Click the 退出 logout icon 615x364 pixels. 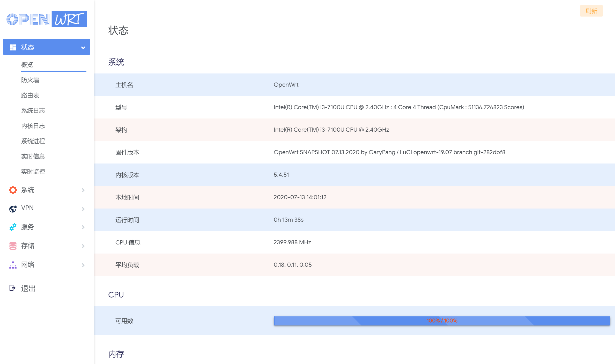click(13, 288)
